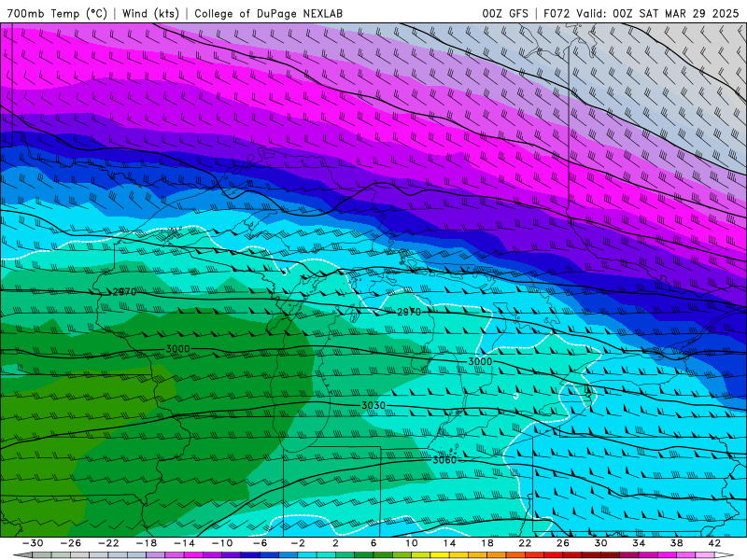Click the "42" colorbar label

point(714,543)
